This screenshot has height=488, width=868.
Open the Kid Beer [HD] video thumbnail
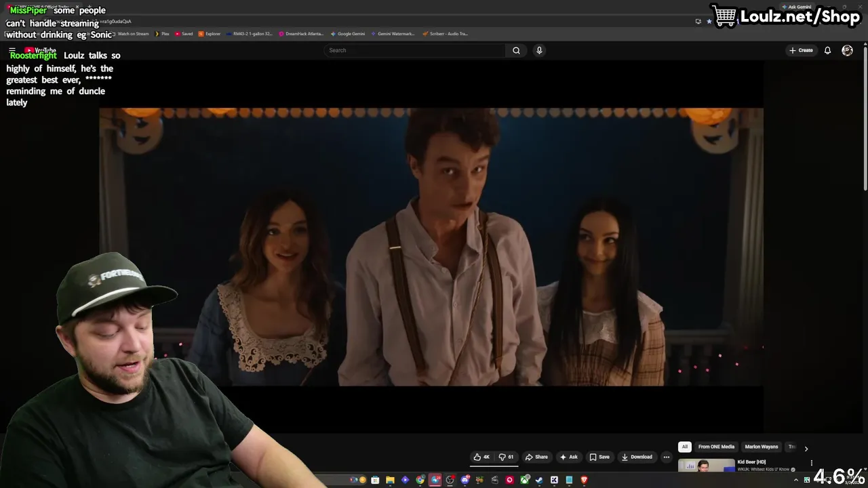click(x=706, y=466)
